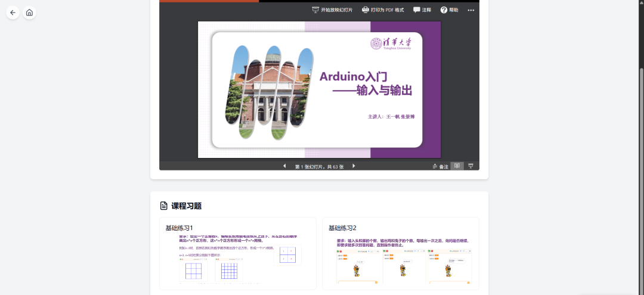The image size is (644, 295).
Task: Switch to reading view icon
Action: [457, 166]
